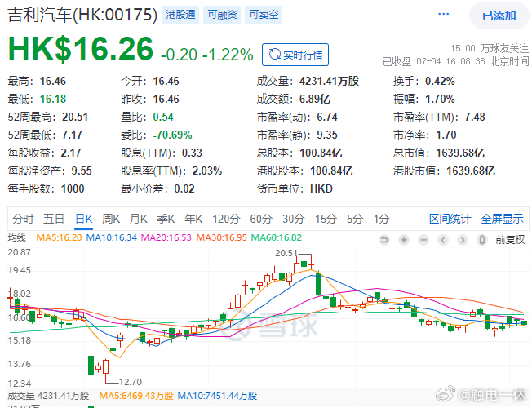Click the stock title 吉利汽车(HK:00175)
The image size is (532, 408).
pyautogui.click(x=82, y=15)
